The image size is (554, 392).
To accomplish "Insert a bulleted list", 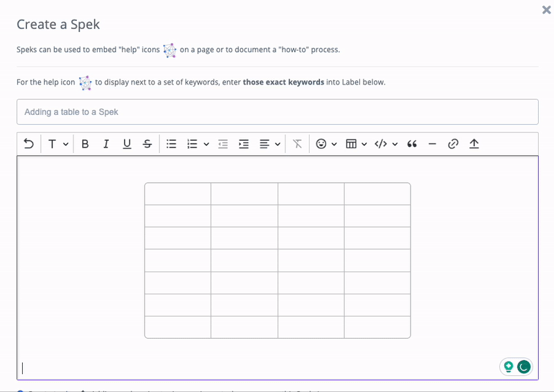I will click(x=171, y=144).
